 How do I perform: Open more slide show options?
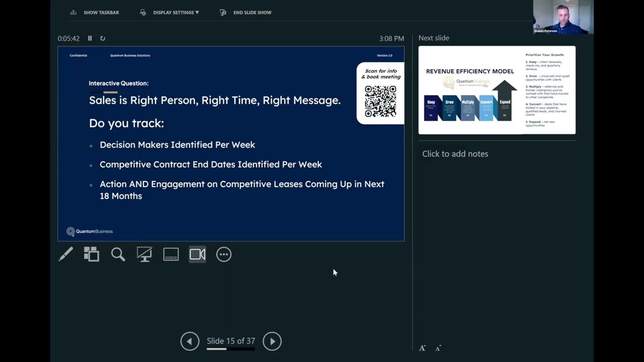click(x=224, y=254)
